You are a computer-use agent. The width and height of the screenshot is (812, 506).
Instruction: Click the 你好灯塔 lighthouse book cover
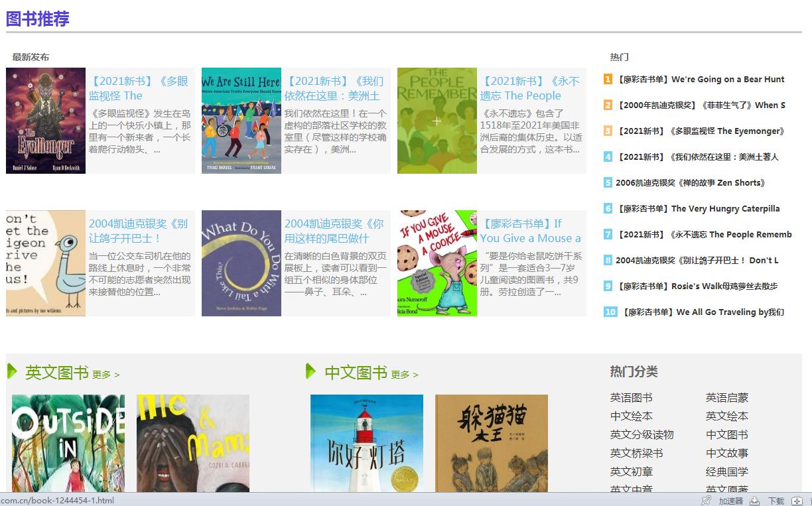pos(366,443)
